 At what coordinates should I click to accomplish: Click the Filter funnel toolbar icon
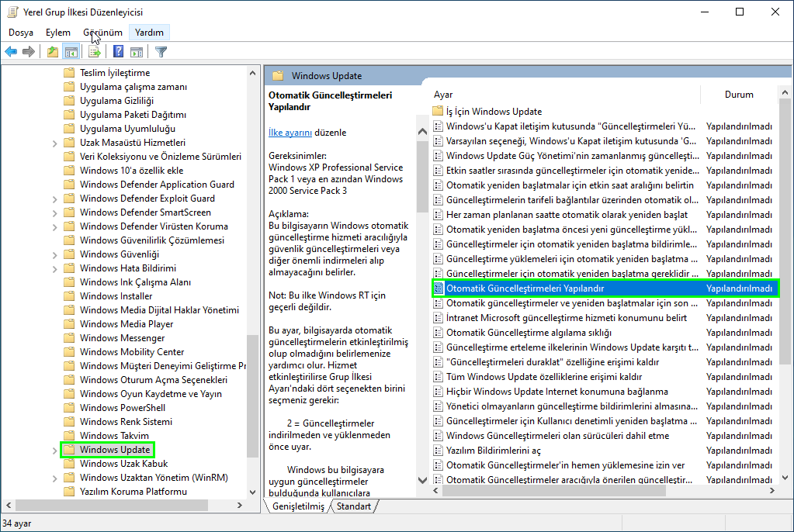click(x=161, y=52)
